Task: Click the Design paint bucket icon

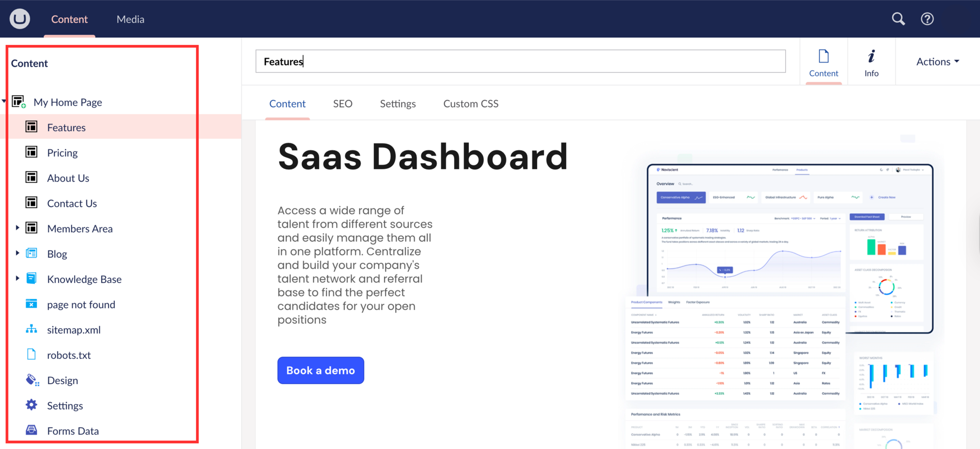Action: click(x=32, y=380)
